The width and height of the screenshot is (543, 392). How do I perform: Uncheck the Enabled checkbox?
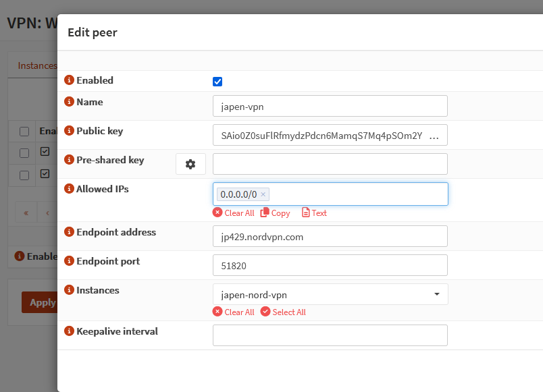point(217,82)
